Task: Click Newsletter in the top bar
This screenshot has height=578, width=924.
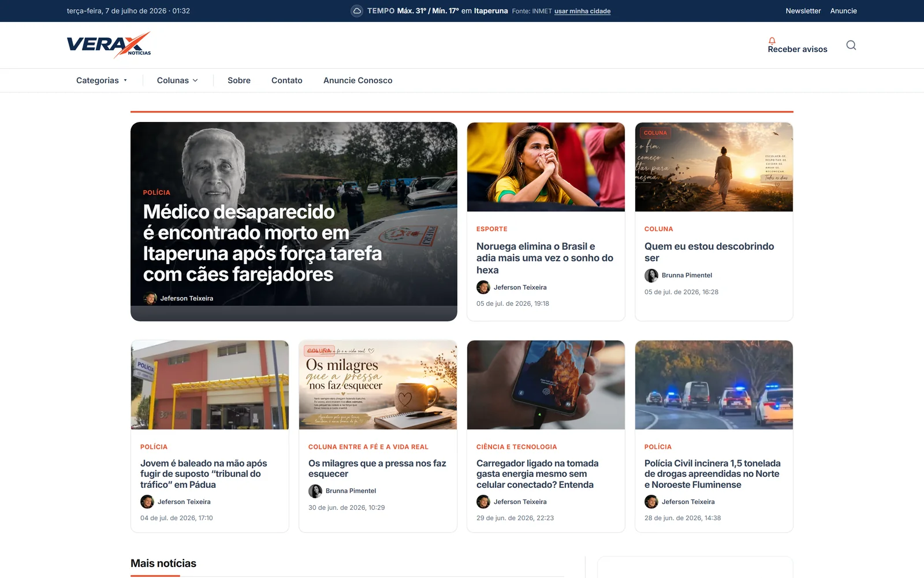Action: [x=803, y=11]
